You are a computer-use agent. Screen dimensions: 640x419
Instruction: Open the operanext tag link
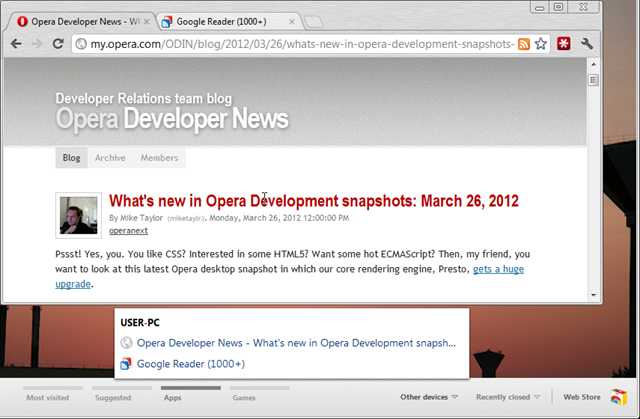coord(130,231)
